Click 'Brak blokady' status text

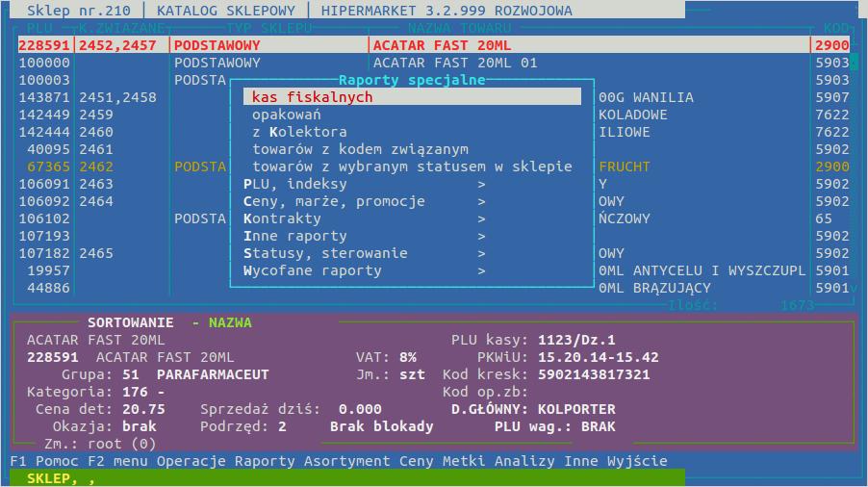382,426
